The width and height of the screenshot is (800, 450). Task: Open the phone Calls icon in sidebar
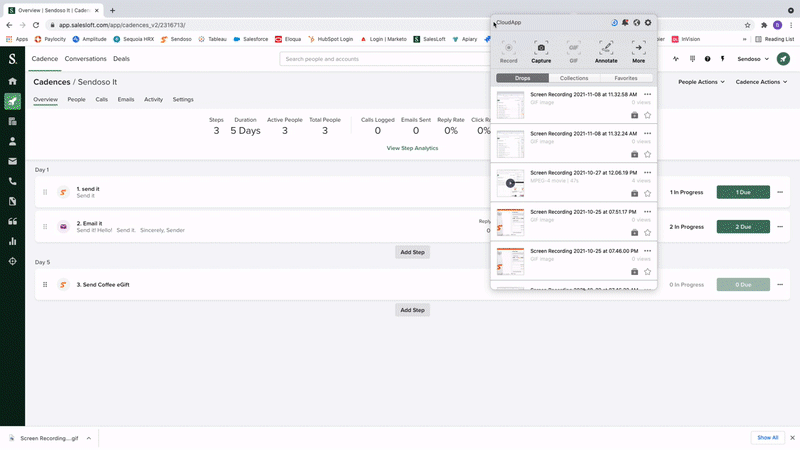(x=12, y=181)
